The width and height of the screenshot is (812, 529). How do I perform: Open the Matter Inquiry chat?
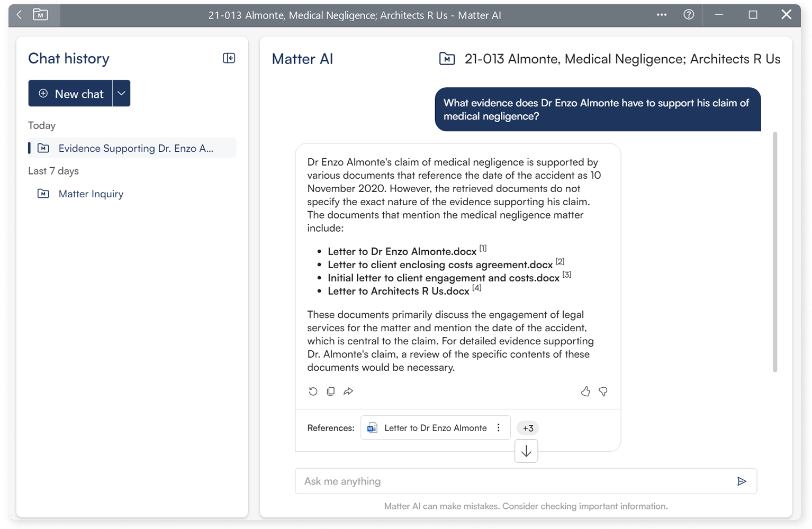(91, 194)
